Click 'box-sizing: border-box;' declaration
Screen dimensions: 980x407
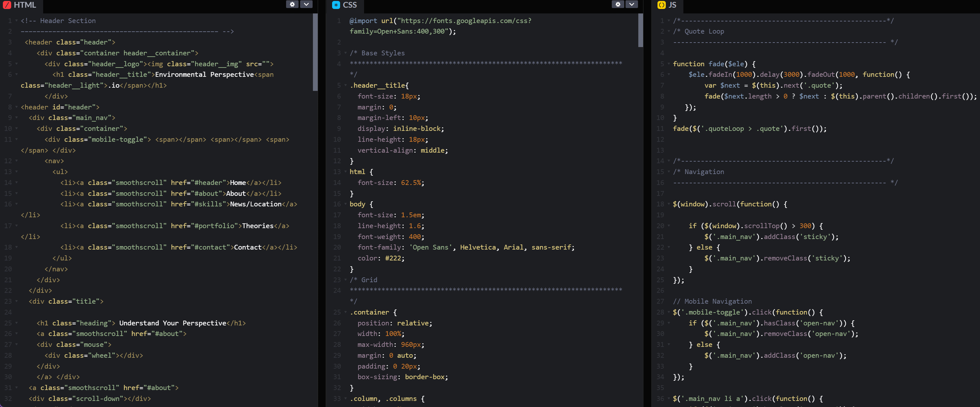tap(402, 377)
